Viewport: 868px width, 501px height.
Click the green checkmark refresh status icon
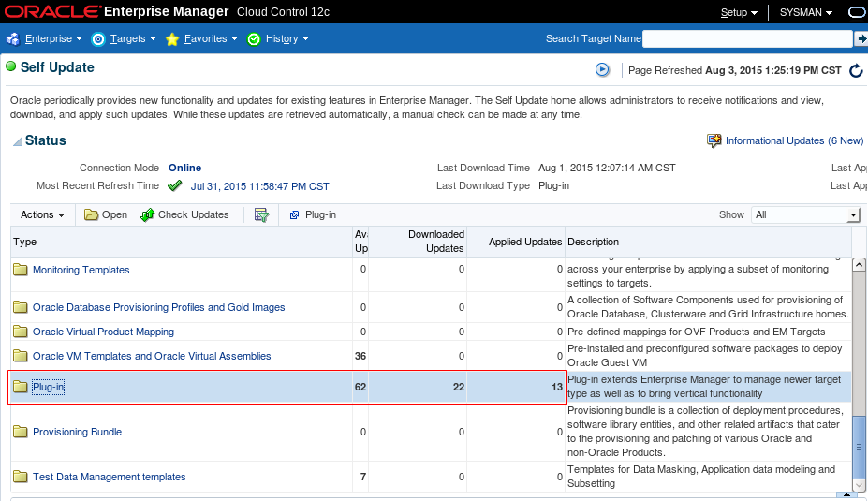(175, 186)
